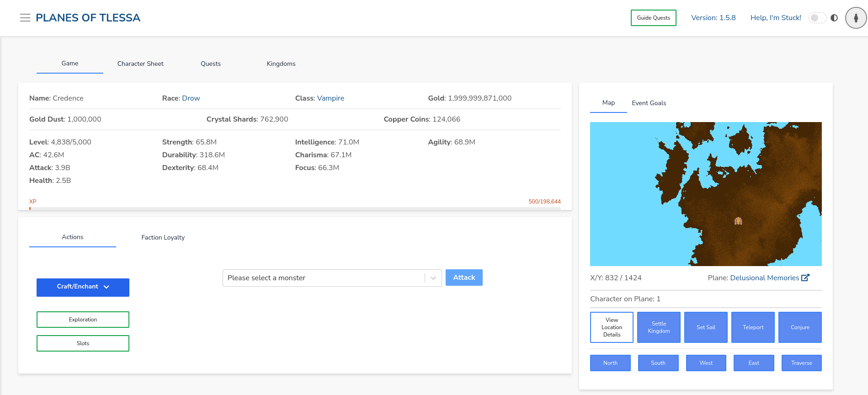Screen dimensions: 868x395
Task: Select the Event Goals tab
Action: pyautogui.click(x=649, y=103)
